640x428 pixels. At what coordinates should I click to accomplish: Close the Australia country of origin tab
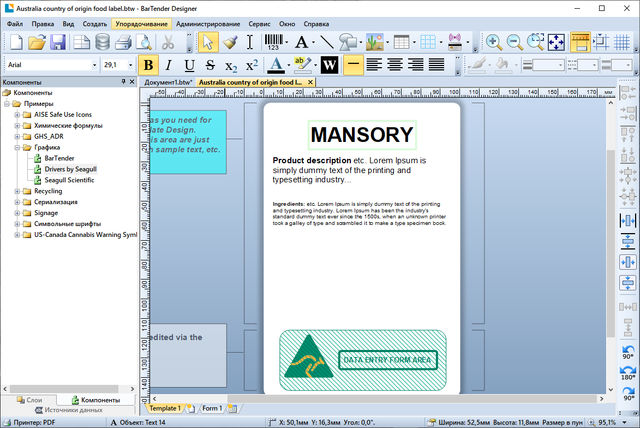click(x=310, y=82)
